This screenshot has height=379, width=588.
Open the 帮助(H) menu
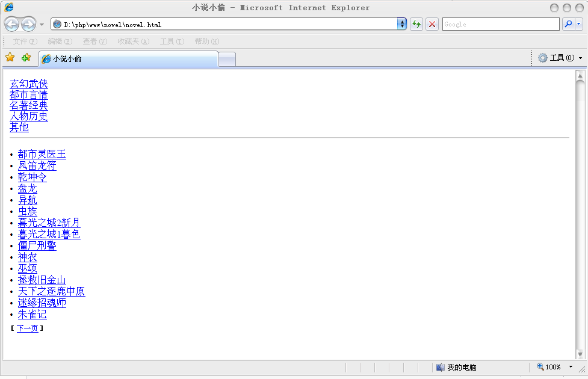pos(207,42)
